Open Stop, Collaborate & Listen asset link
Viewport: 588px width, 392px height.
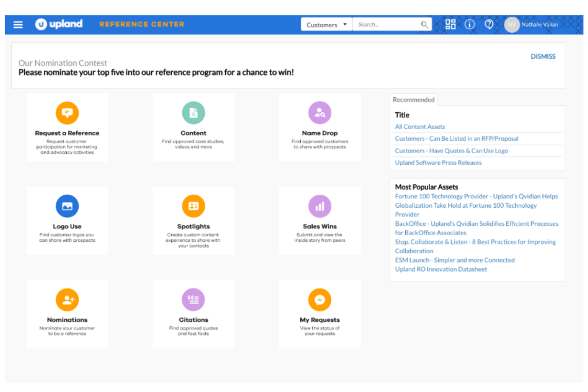coord(475,246)
